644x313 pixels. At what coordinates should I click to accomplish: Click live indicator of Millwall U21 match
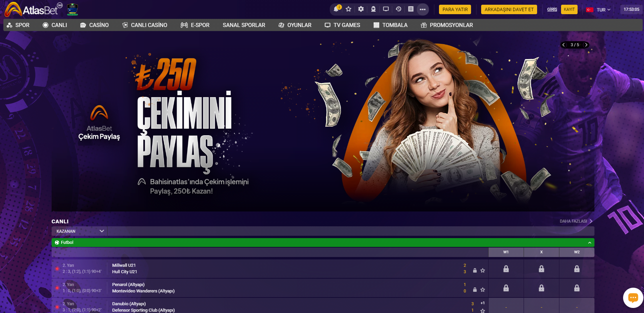pos(57,269)
